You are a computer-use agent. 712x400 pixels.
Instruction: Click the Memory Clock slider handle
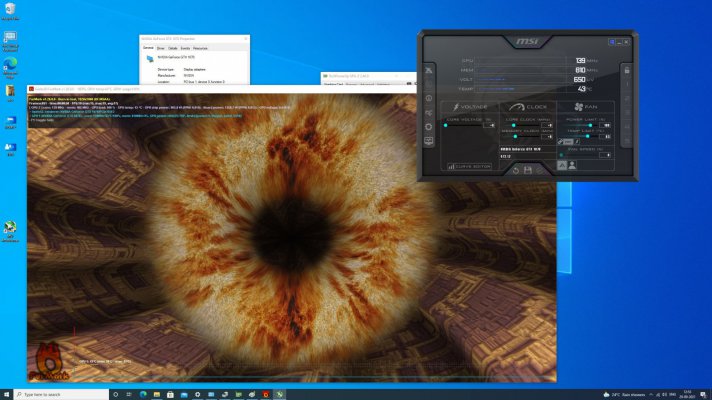tap(515, 137)
